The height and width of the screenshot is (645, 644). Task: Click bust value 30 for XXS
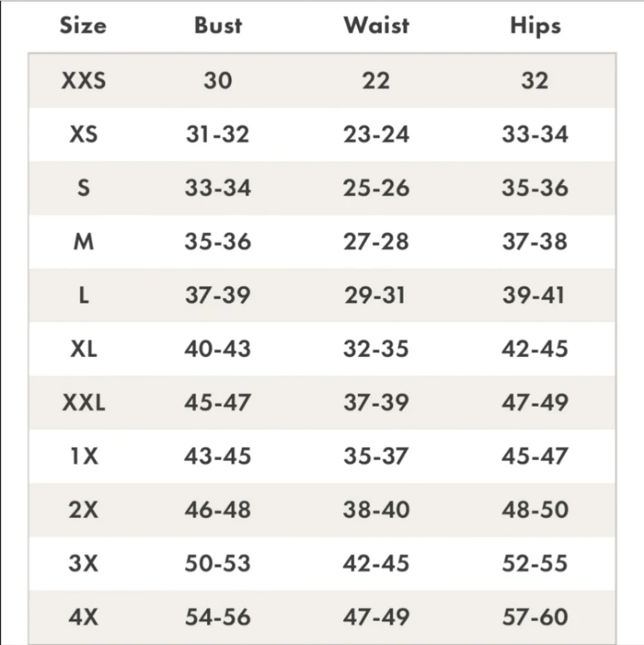(218, 81)
